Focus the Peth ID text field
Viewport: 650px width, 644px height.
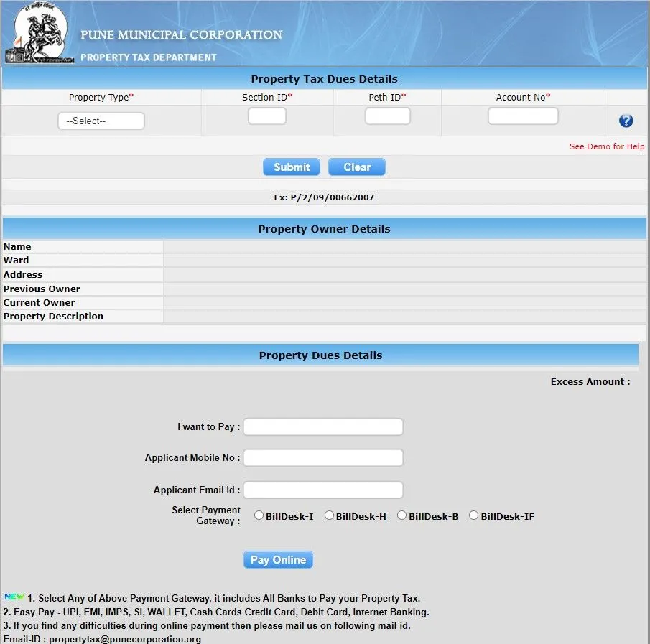click(x=387, y=116)
